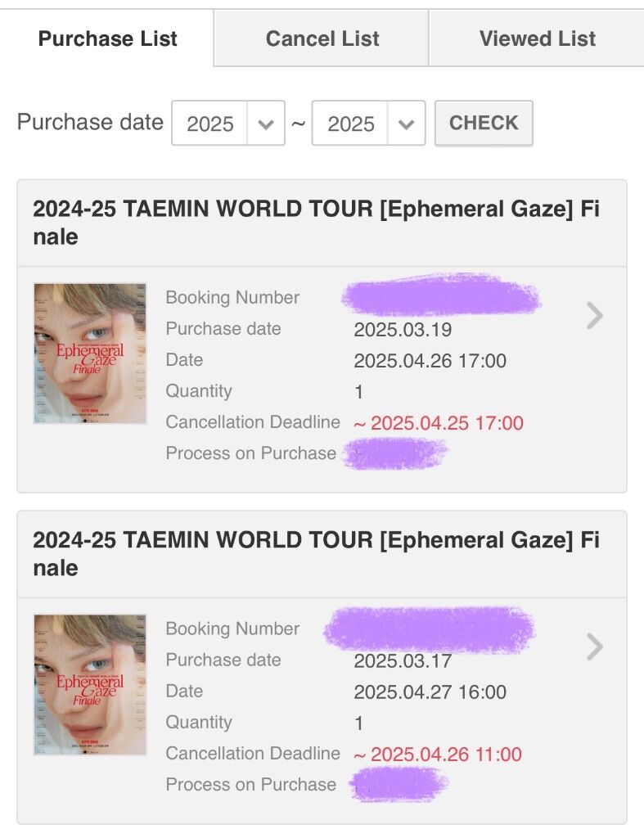This screenshot has width=644, height=838.
Task: Click purchase date 2025.03.19 entry
Action: [x=403, y=330]
